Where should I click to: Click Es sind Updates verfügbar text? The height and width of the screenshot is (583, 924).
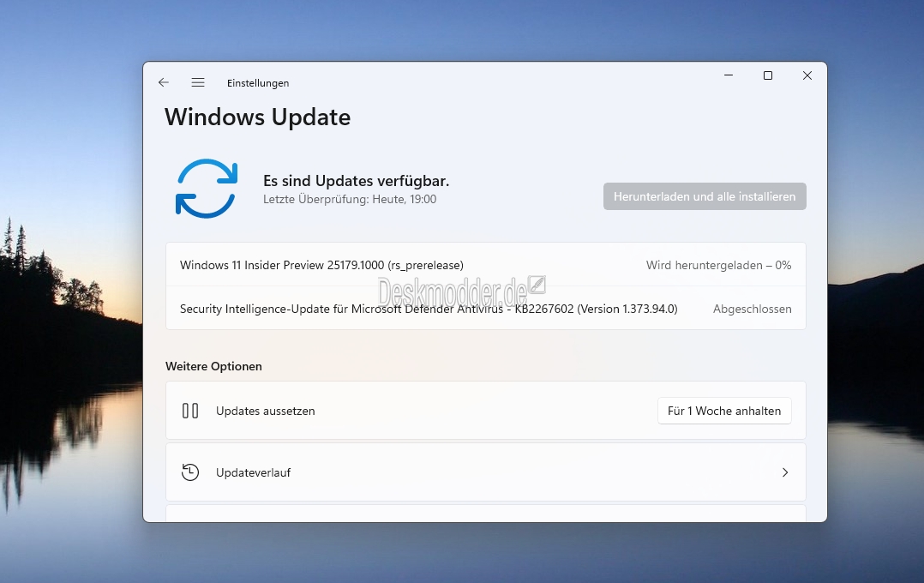356,181
